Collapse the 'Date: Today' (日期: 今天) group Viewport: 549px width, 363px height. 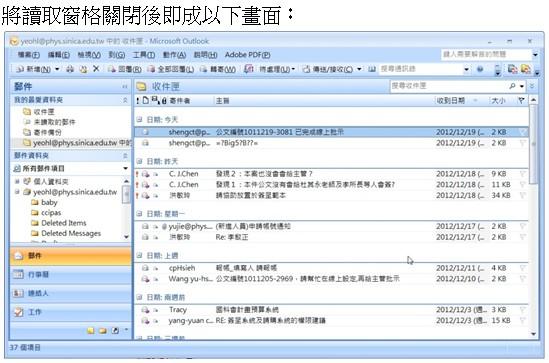click(139, 119)
